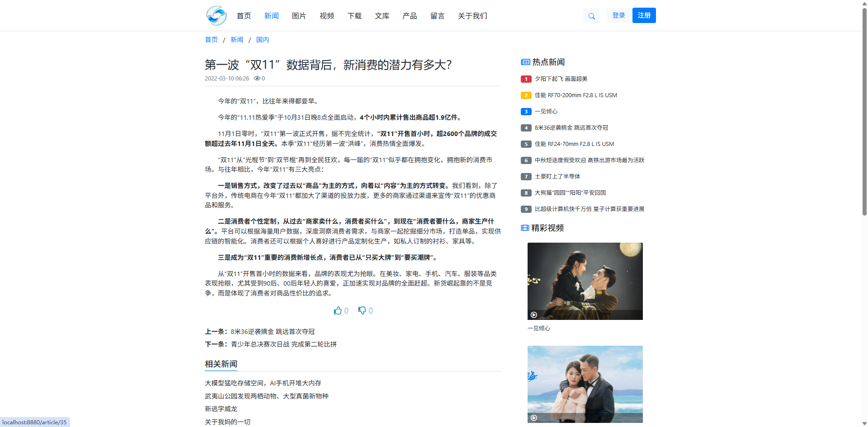Click the 热点新闻 newspaper icon
868x427 pixels.
[525, 62]
